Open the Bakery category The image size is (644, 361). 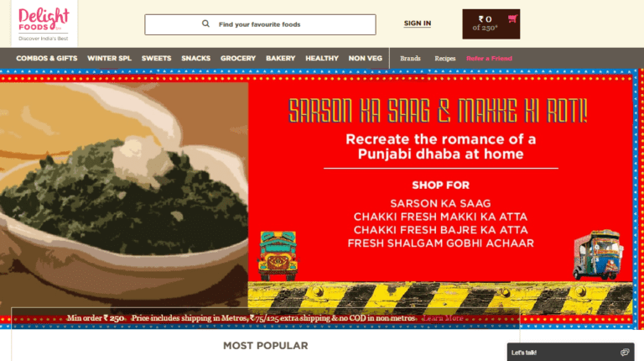coord(281,59)
